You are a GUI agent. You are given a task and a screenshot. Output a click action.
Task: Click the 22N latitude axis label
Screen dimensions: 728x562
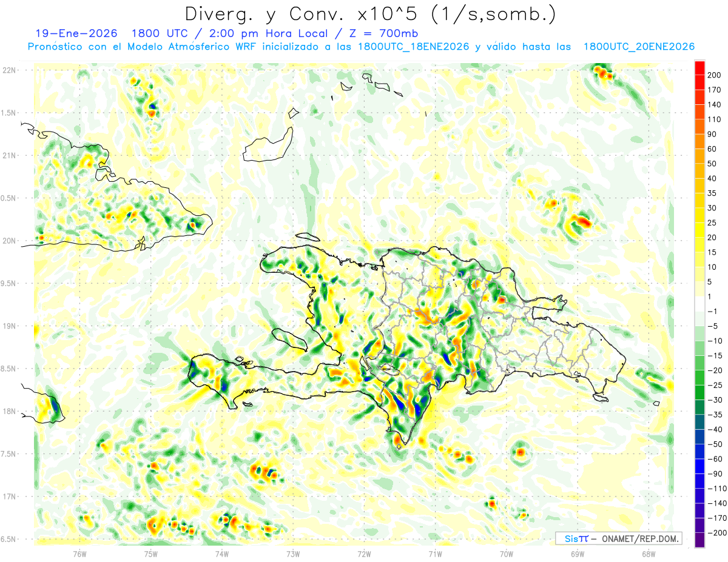click(x=10, y=70)
